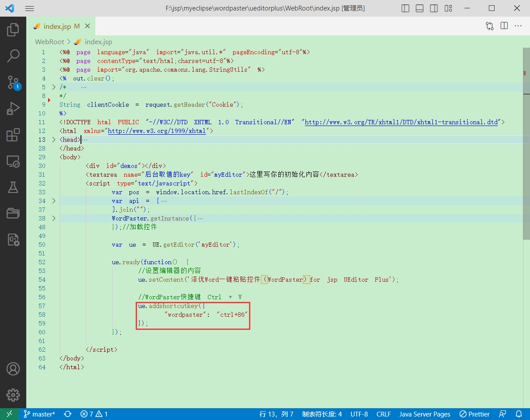This screenshot has width=530, height=420.
Task: Change CRLF end of line sequence
Action: [x=384, y=414]
